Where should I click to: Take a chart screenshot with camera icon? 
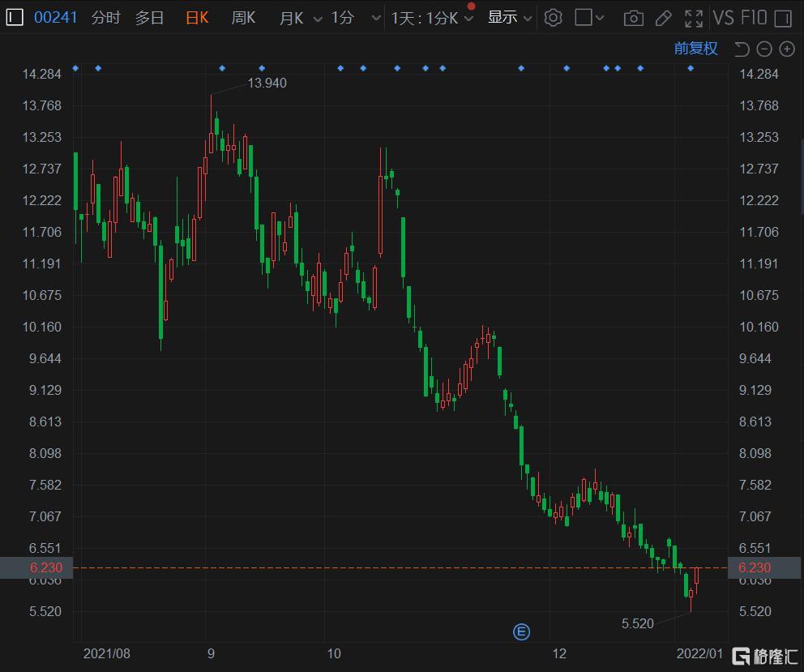point(634,17)
